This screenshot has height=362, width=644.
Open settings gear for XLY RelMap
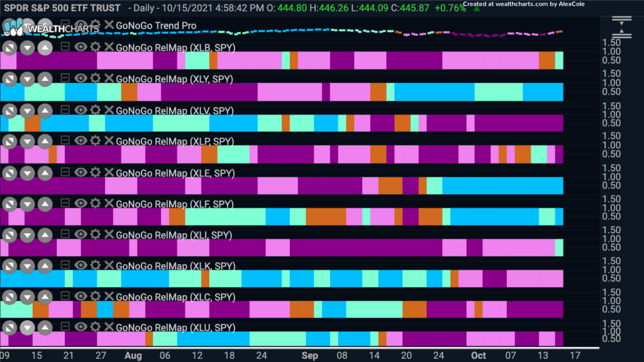tap(96, 79)
